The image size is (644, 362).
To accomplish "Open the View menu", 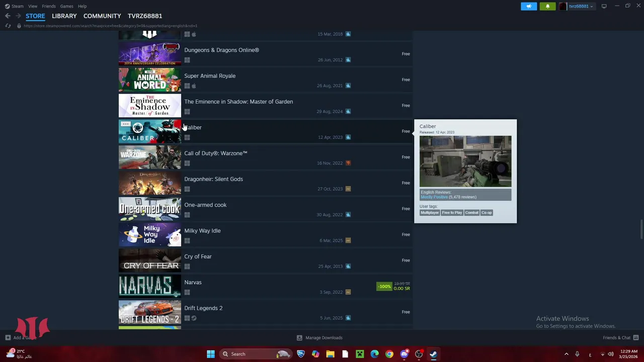I will point(33,6).
